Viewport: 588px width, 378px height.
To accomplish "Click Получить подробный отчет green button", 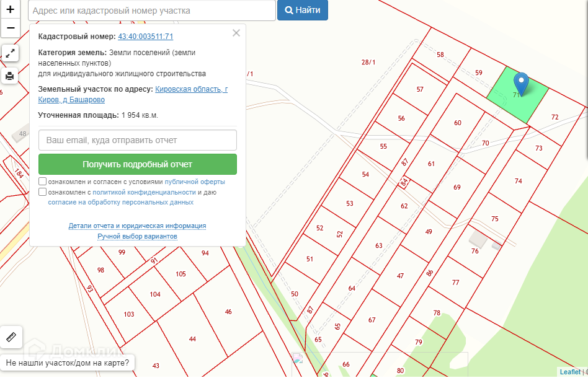I will click(x=138, y=164).
